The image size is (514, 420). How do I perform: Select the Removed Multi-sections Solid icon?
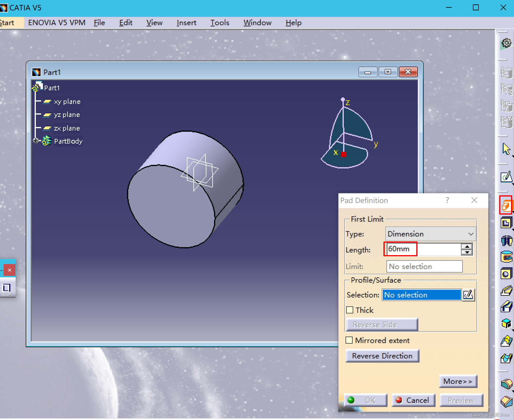pyautogui.click(x=506, y=358)
